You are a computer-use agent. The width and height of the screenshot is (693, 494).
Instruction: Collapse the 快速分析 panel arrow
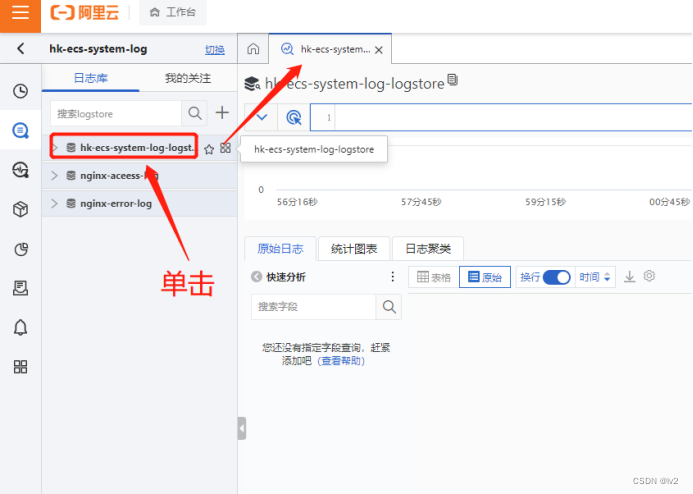[x=256, y=277]
